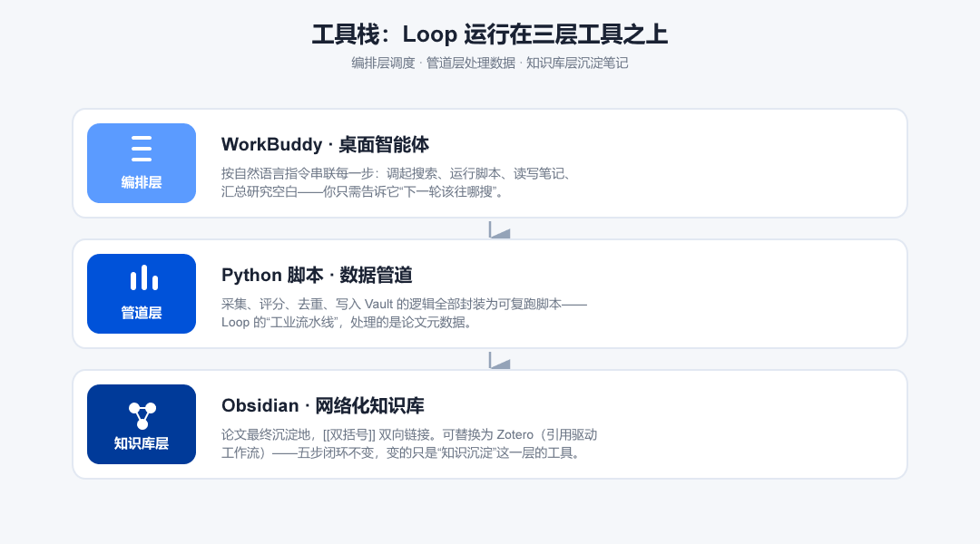The image size is (980, 544).
Task: Click the Obsidian · 网络化知识库 heading
Action: coord(322,406)
